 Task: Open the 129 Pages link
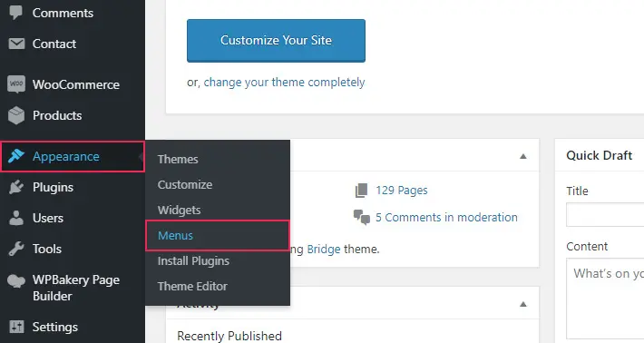pyautogui.click(x=402, y=191)
